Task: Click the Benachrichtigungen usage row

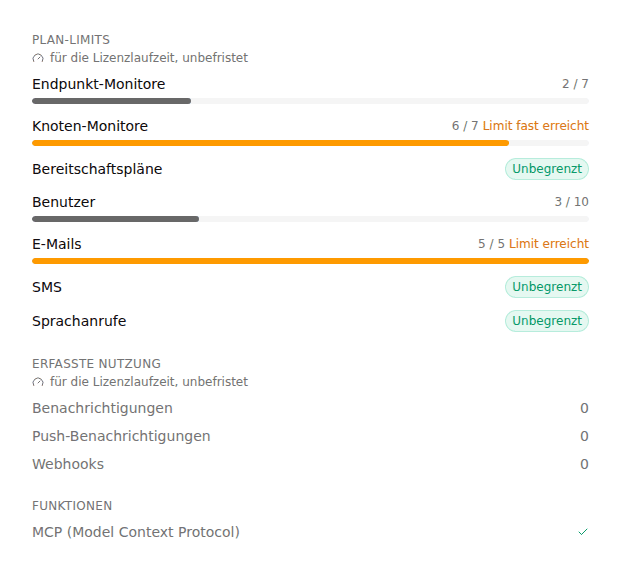Action: pos(310,408)
